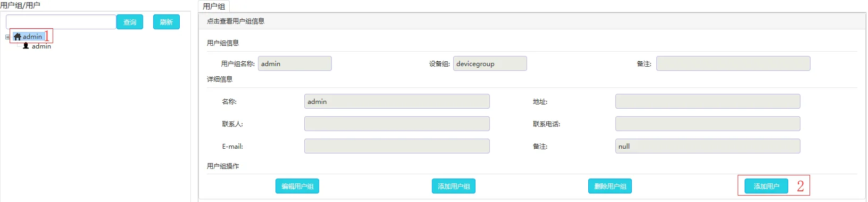The height and width of the screenshot is (202, 868).
Task: Select the admin user group label
Action: coord(32,37)
